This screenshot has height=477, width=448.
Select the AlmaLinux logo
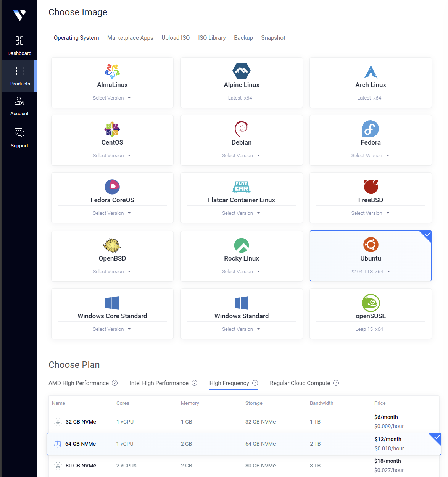pos(112,71)
